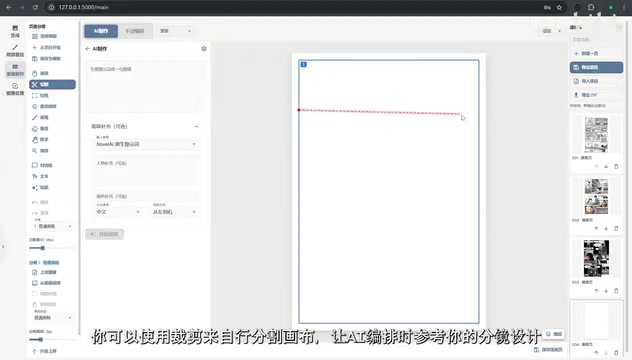Viewport: 632px width, 360px height.
Task: Expand the collapsed left edge chevron
Action: coord(3,247)
